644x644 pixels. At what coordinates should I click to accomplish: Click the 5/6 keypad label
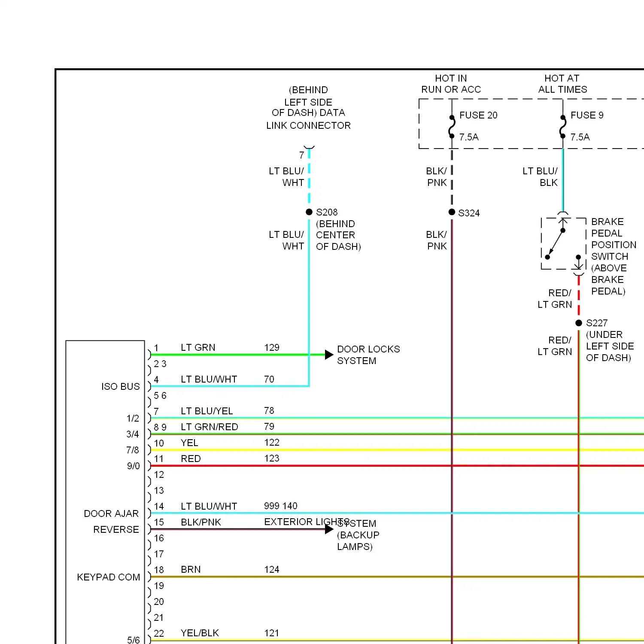[133, 640]
